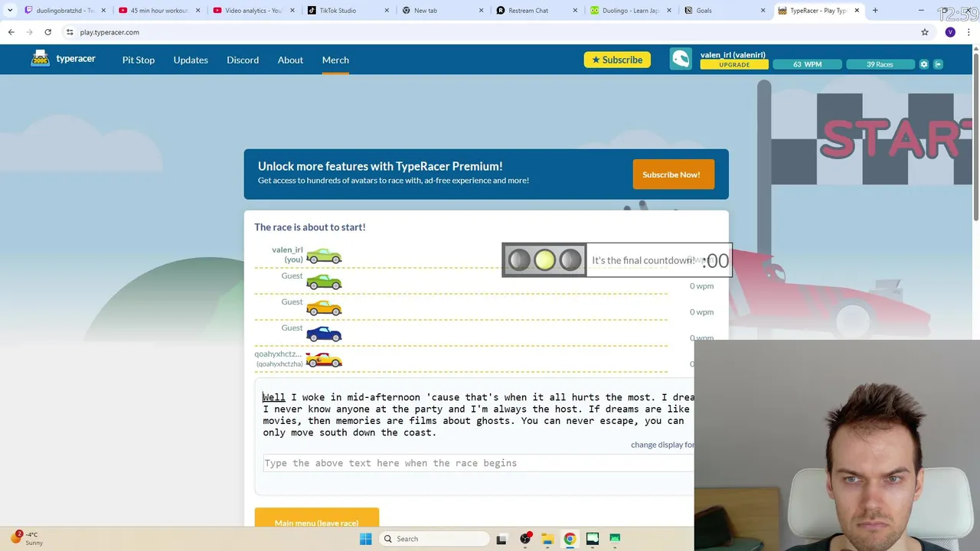Click the valen_irl (valenirl) username
This screenshot has width=980, height=551.
[733, 54]
